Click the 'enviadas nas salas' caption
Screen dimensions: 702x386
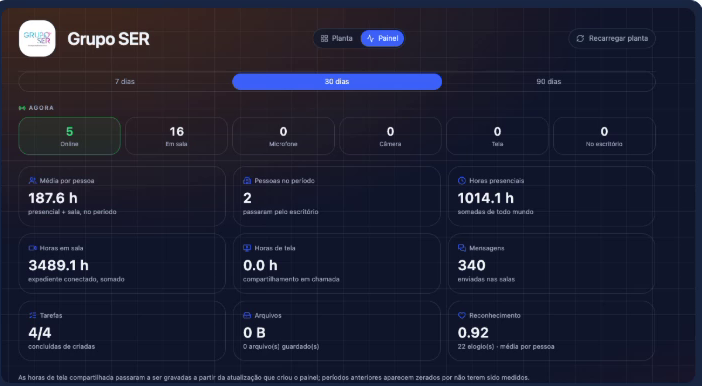click(486, 279)
